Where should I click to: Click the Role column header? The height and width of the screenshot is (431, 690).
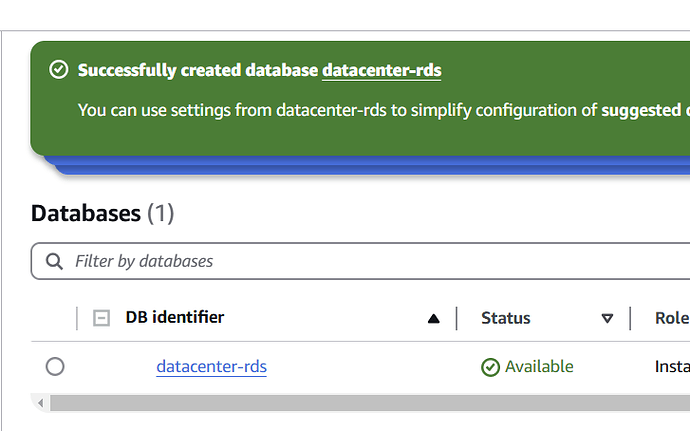671,318
